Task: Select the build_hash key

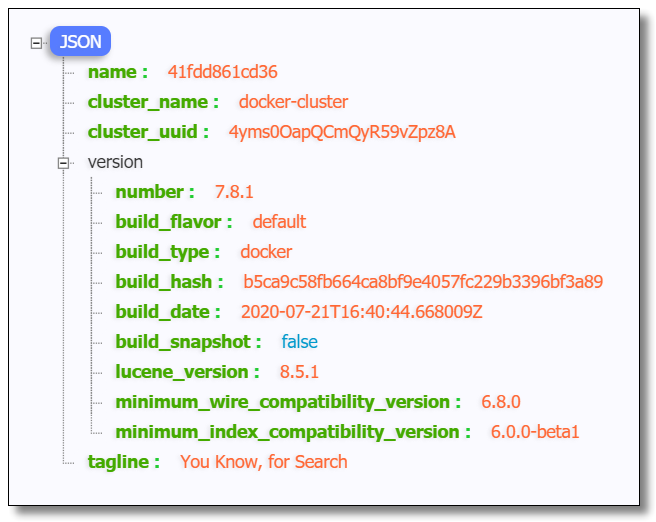Action: click(164, 282)
